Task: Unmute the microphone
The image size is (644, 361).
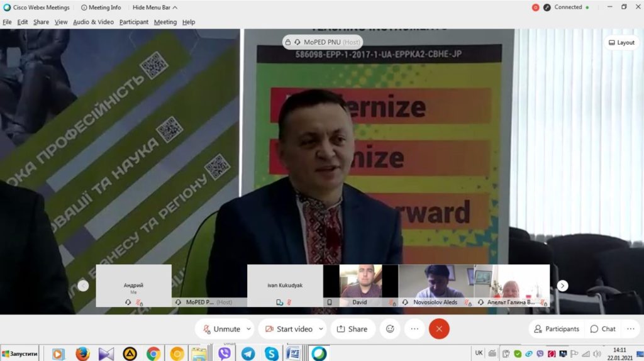Action: pos(222,329)
